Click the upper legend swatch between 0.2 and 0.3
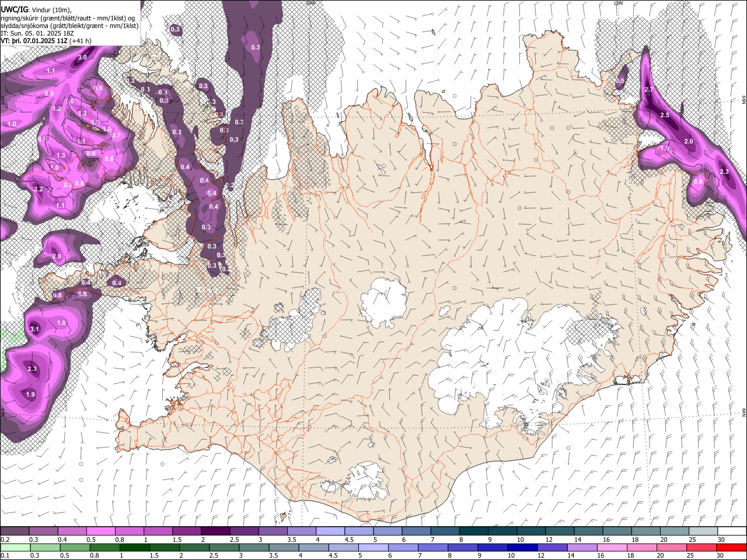747x560 pixels. [15, 531]
